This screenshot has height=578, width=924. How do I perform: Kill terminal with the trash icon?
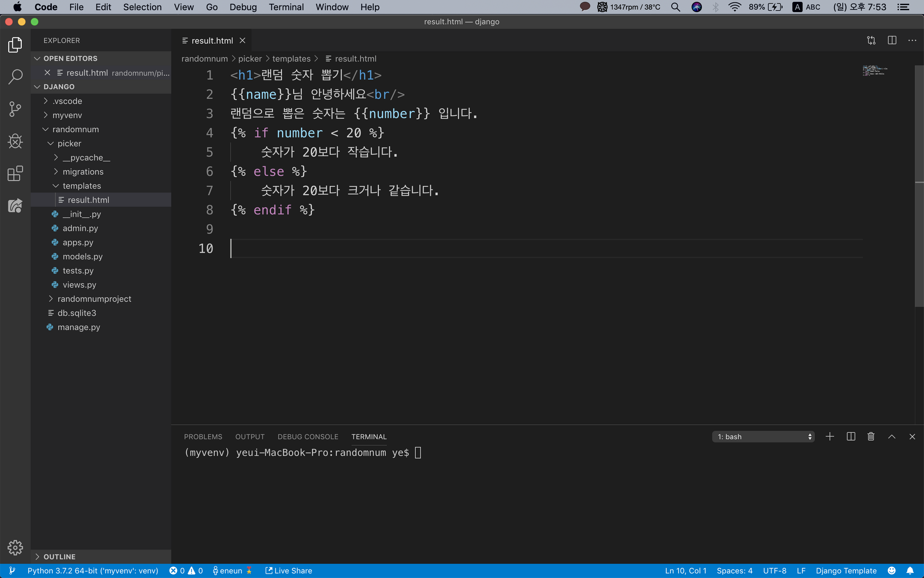(x=871, y=437)
